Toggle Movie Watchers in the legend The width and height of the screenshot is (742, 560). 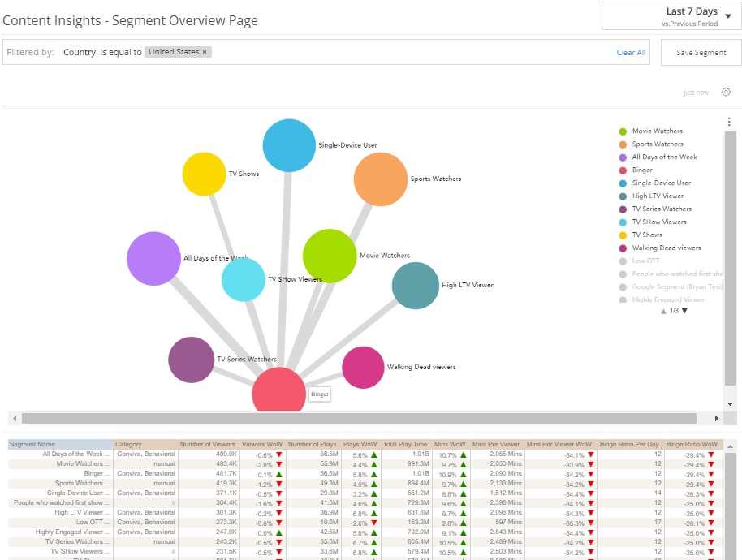point(652,131)
